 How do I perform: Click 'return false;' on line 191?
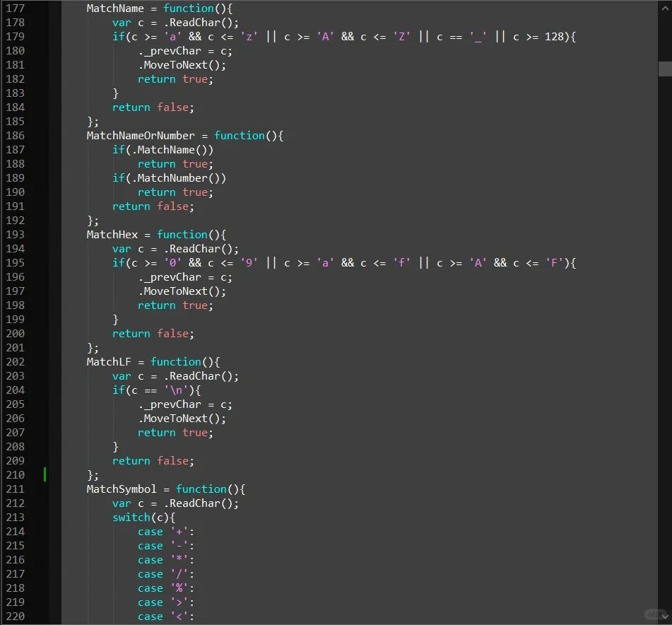[x=153, y=206]
